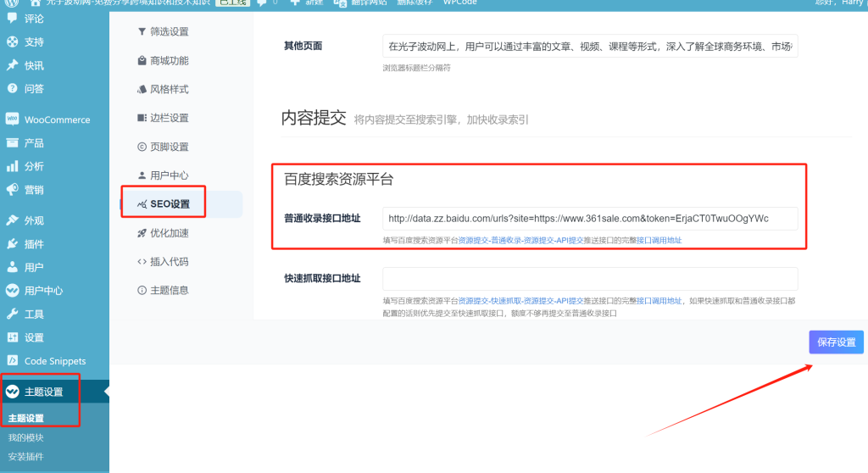Click the 商城功能 shopping bag icon

click(142, 60)
